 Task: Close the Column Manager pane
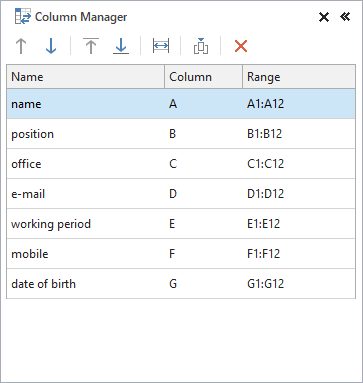[x=324, y=17]
